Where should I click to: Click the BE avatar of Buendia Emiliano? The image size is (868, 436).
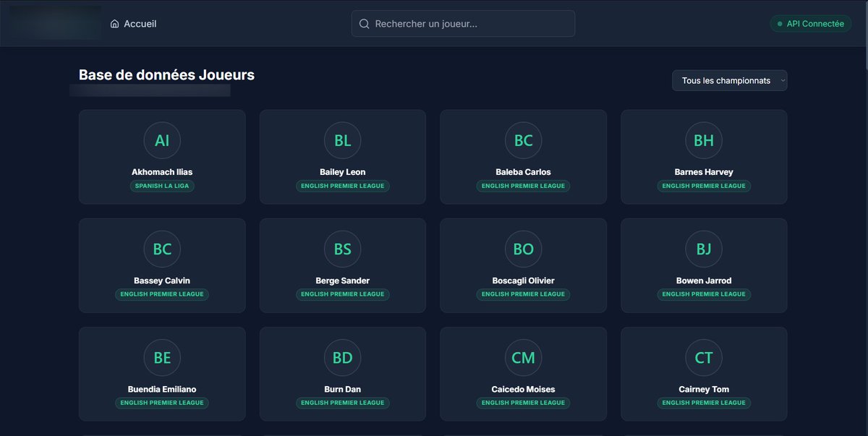point(162,357)
